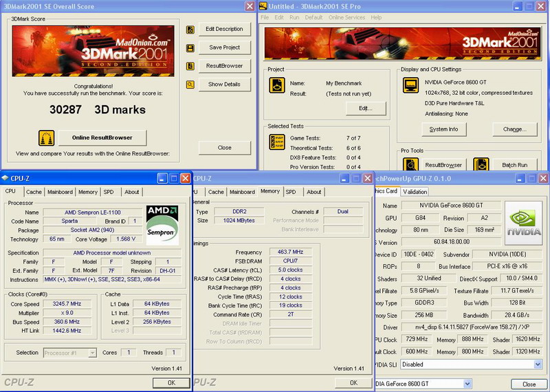This screenshot has width=550, height=392.
Task: Click the Project icon beside My Benchmark
Action: point(276,86)
